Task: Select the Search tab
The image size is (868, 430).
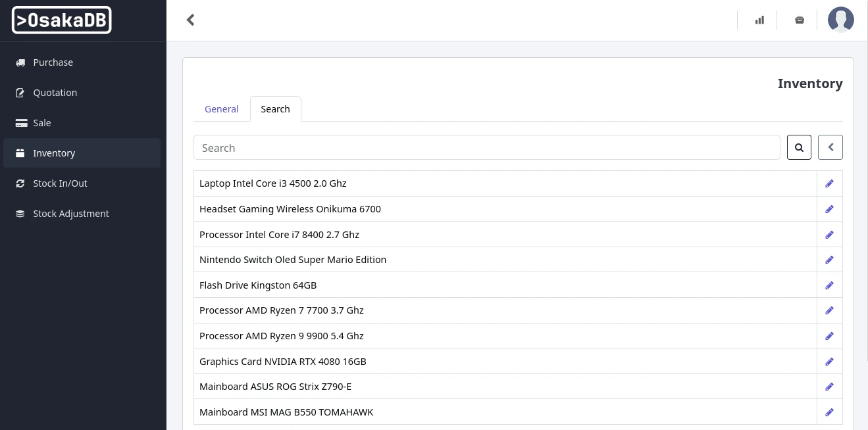Action: pyautogui.click(x=275, y=108)
